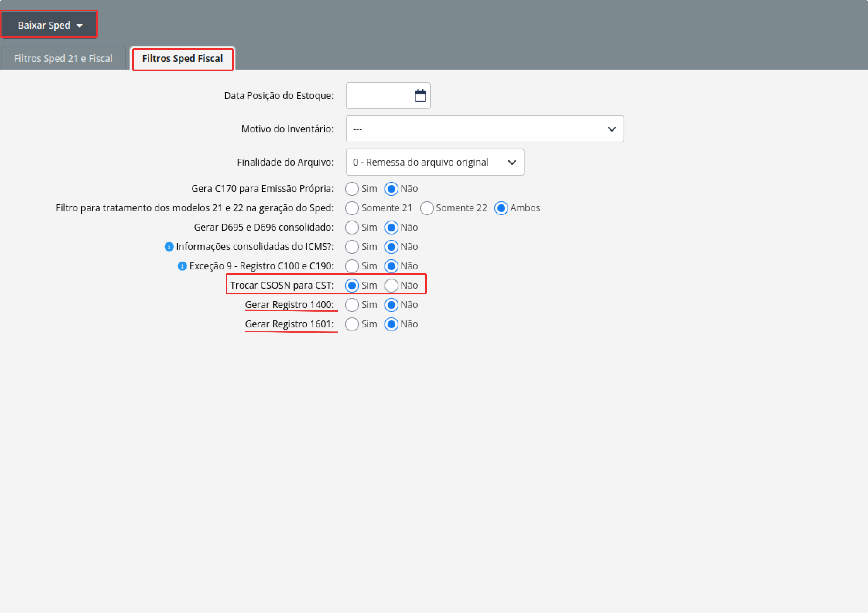Select Sim for Trocar CSOSN para CST
The height and width of the screenshot is (613, 868).
click(352, 286)
